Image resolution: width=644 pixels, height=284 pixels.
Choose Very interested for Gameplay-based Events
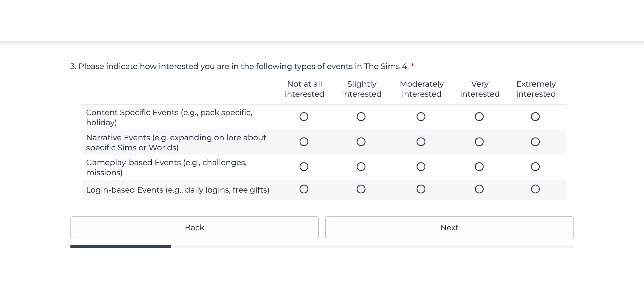tap(479, 167)
